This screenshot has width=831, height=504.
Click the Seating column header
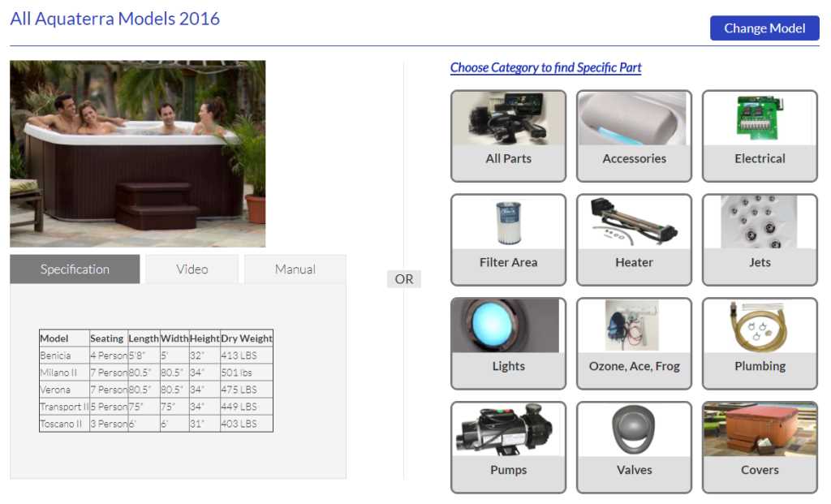point(108,338)
